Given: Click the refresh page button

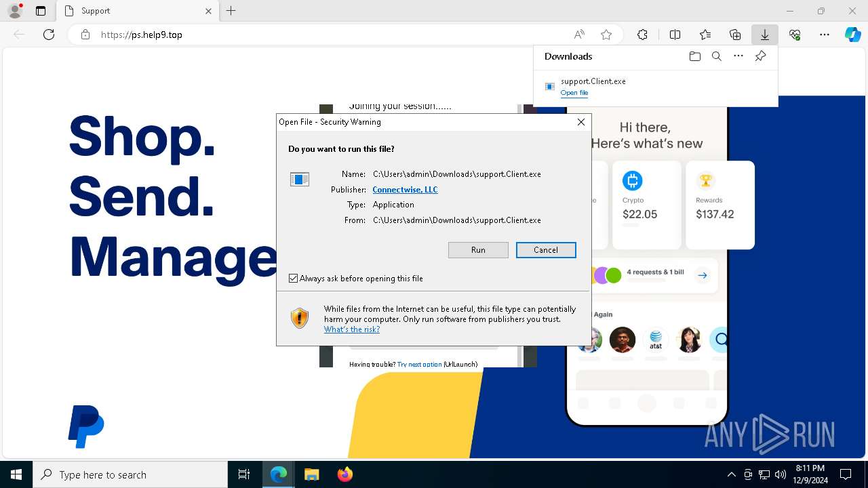Looking at the screenshot, I should (49, 35).
